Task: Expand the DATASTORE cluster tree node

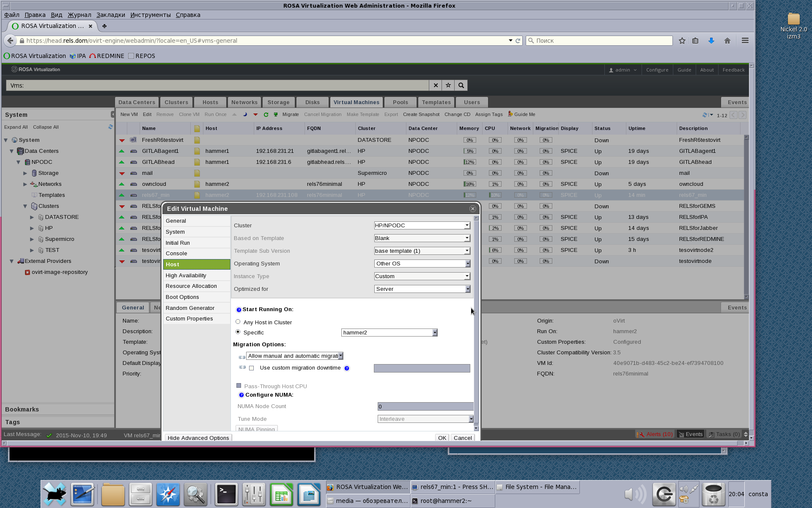Action: [x=32, y=217]
